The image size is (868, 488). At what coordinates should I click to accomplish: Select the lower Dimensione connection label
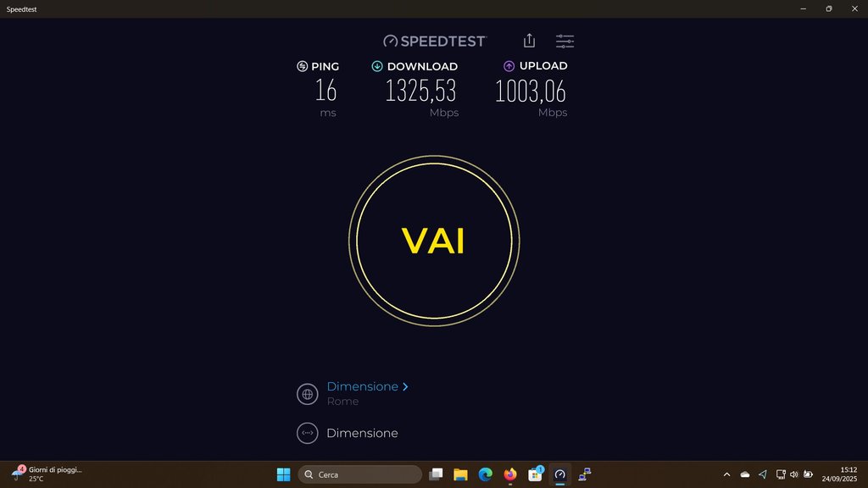[x=362, y=433]
